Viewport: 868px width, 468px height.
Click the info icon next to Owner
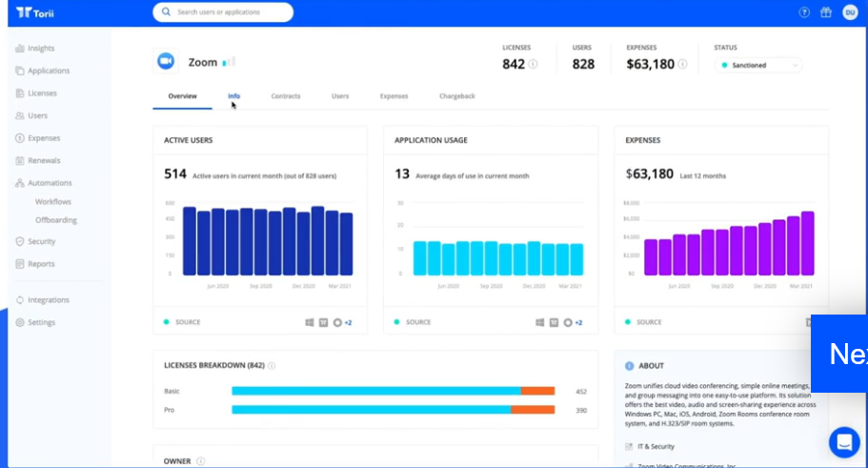(x=200, y=460)
